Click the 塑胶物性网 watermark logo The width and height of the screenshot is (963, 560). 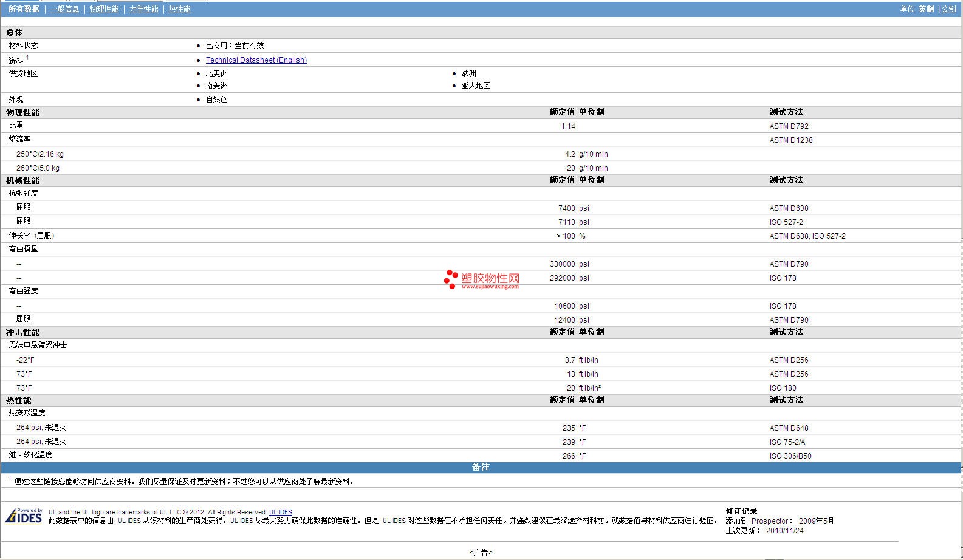pyautogui.click(x=482, y=279)
